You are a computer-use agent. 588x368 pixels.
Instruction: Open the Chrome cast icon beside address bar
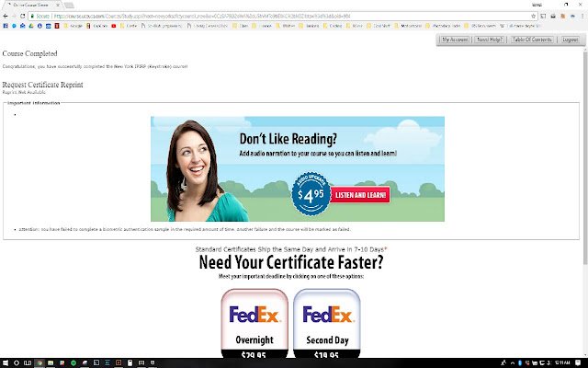[543, 17]
